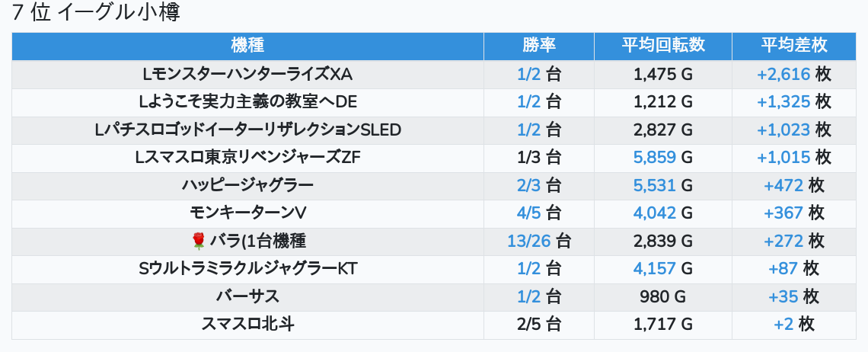Click the rose icon beside バラ(1台機種
The height and width of the screenshot is (352, 868).
pos(199,242)
